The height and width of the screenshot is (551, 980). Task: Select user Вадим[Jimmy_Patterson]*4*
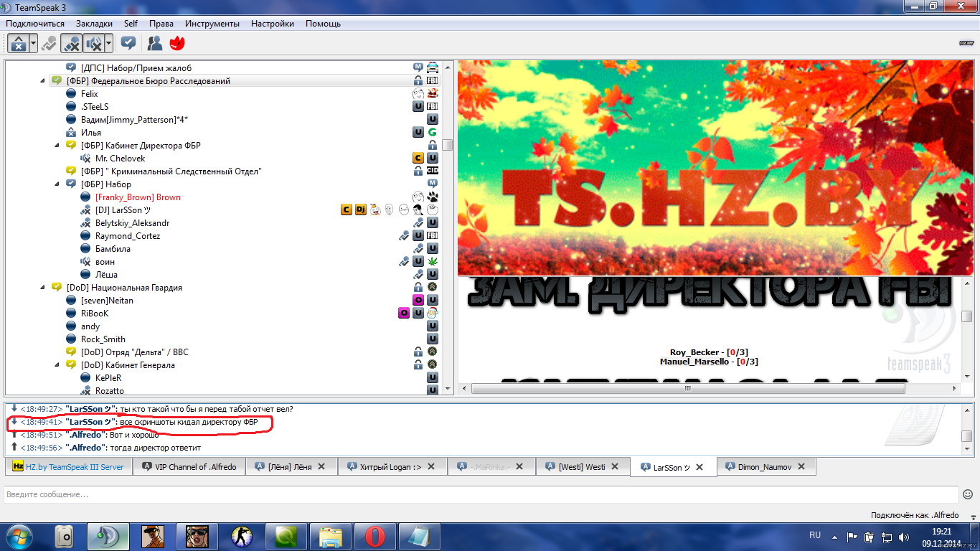click(x=134, y=120)
